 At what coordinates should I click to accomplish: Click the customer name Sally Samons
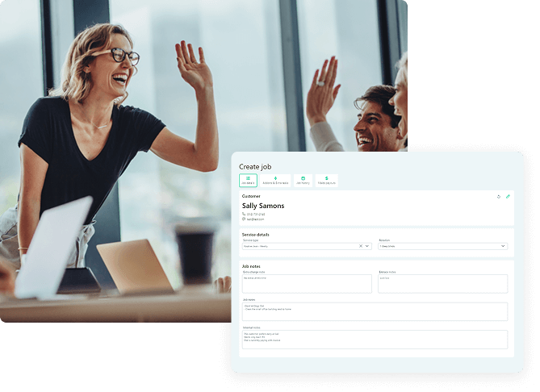coord(262,206)
